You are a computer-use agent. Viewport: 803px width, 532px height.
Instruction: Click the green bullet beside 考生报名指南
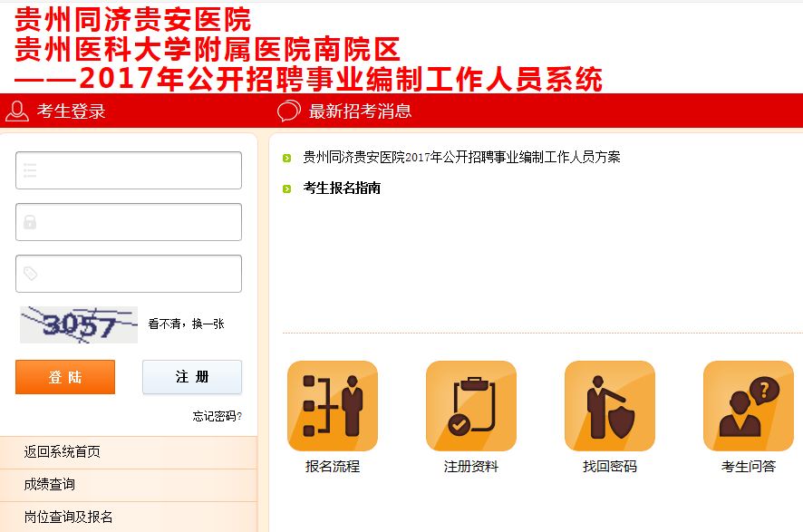tap(286, 189)
